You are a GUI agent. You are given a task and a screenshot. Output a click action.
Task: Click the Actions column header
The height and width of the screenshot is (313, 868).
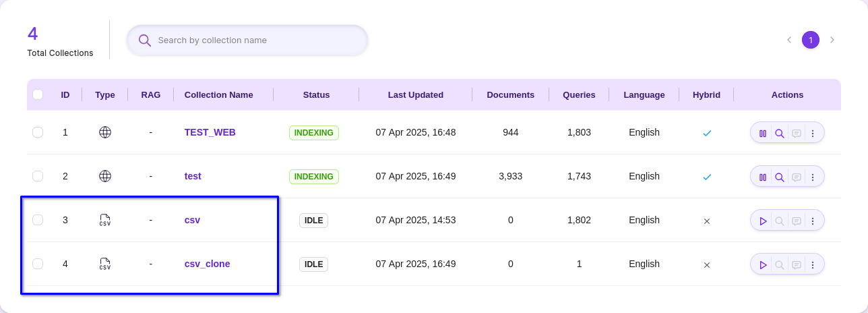click(x=788, y=95)
